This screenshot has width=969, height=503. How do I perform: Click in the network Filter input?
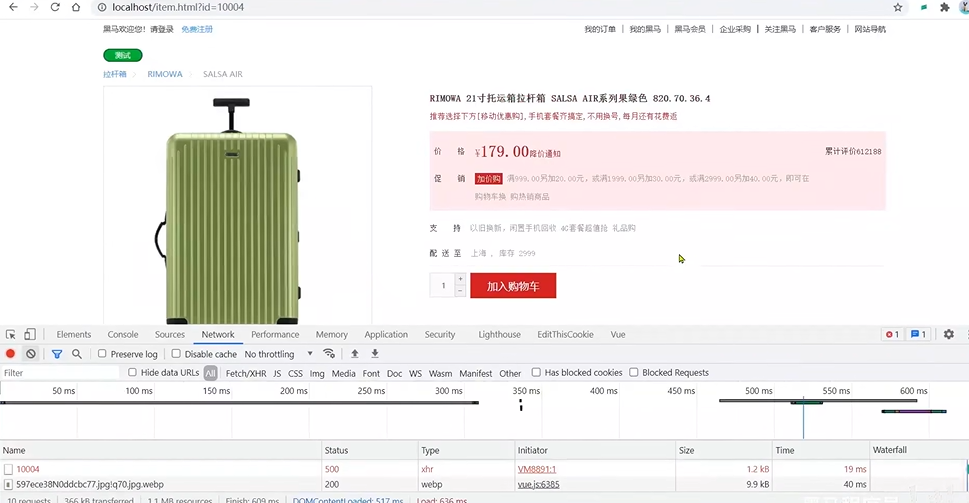(61, 373)
